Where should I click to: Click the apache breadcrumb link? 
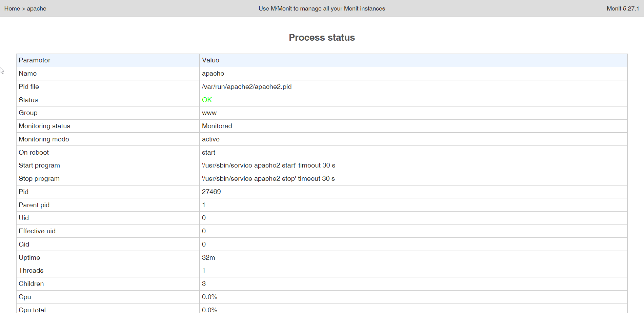click(37, 8)
